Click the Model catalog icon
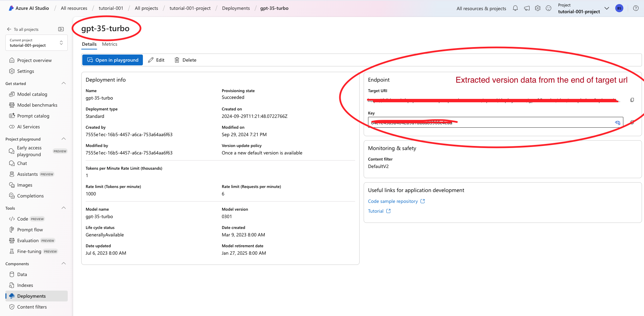The image size is (644, 316). [x=12, y=94]
